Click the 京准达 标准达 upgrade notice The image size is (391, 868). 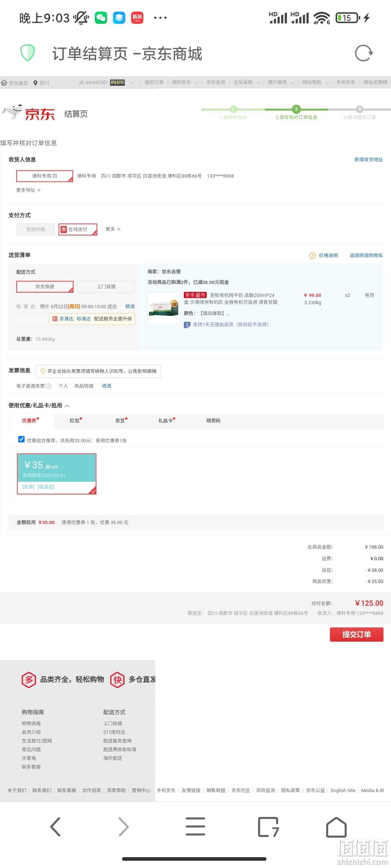tap(92, 319)
